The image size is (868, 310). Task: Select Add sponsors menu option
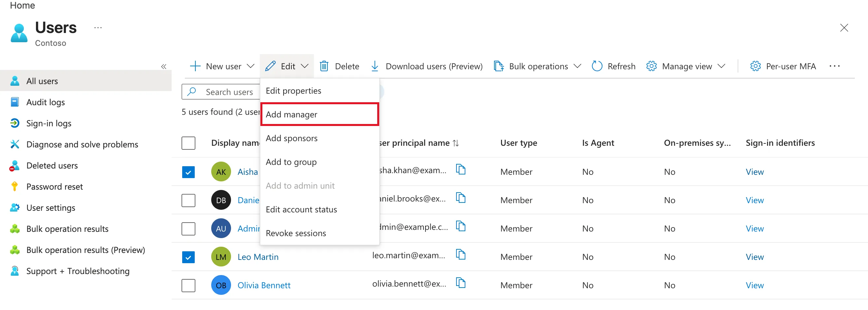pos(319,138)
